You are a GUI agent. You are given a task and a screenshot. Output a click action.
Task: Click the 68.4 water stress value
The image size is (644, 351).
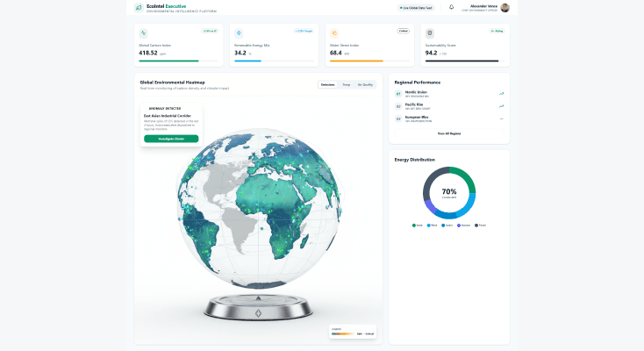tap(335, 53)
